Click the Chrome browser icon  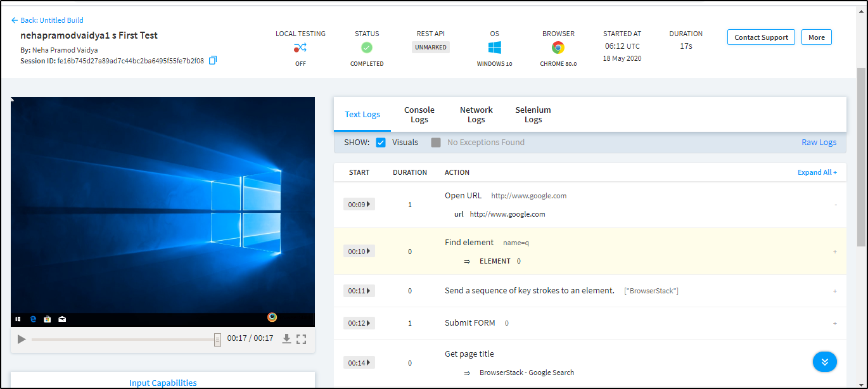point(558,48)
